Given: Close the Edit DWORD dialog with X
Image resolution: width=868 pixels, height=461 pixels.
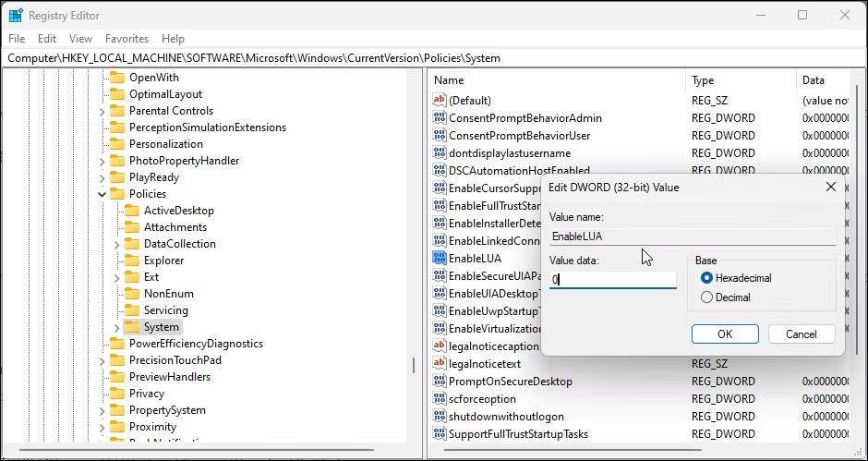Looking at the screenshot, I should (830, 188).
